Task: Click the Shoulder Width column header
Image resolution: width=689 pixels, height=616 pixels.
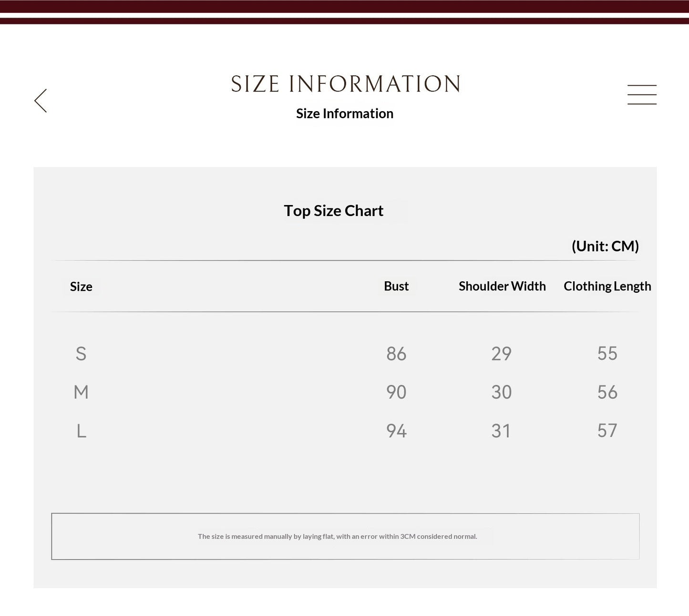Action: 502,286
